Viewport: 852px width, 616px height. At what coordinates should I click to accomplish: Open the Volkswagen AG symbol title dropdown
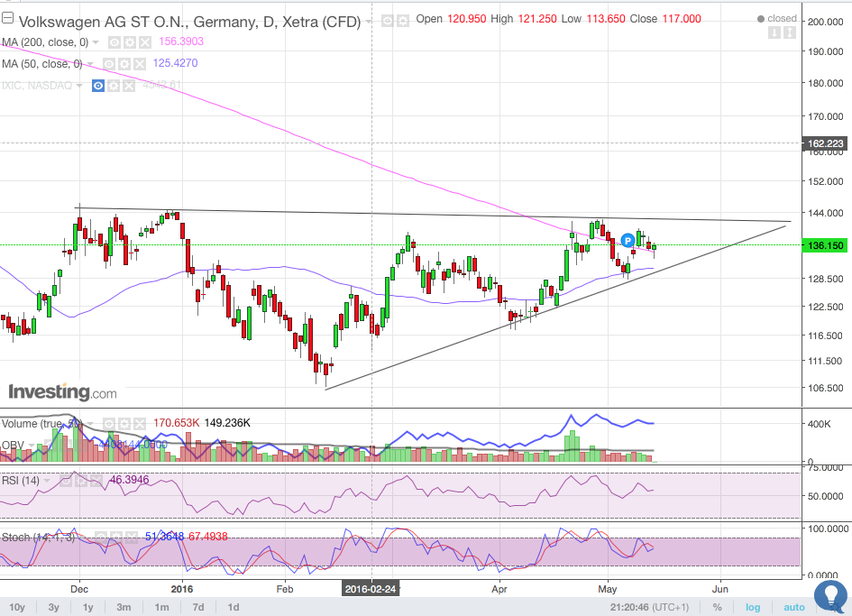coord(369,22)
